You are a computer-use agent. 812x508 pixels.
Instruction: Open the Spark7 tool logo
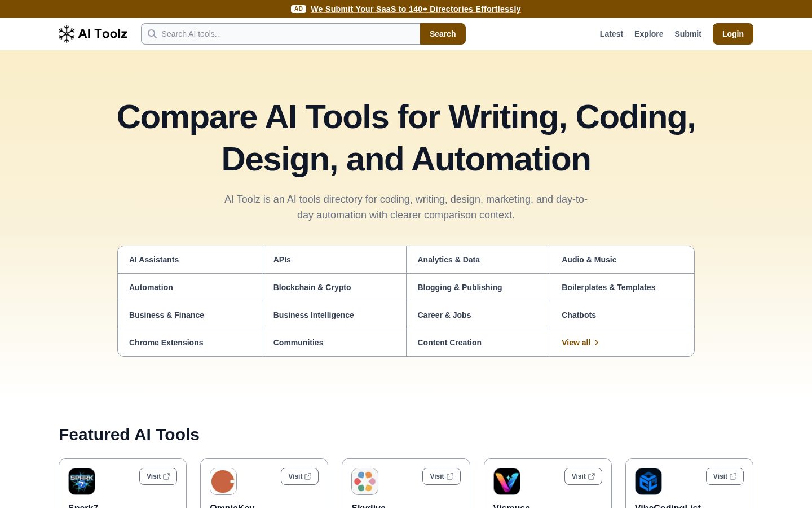pos(82,481)
